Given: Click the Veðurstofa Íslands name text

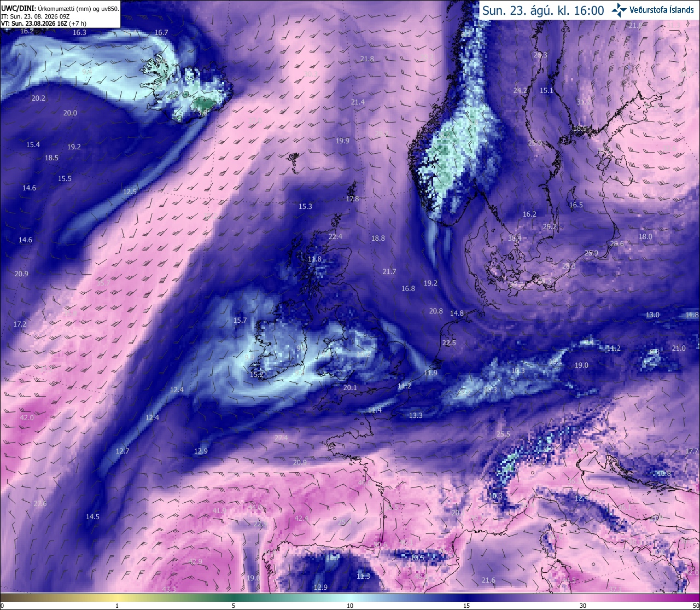Looking at the screenshot, I should tap(662, 10).
